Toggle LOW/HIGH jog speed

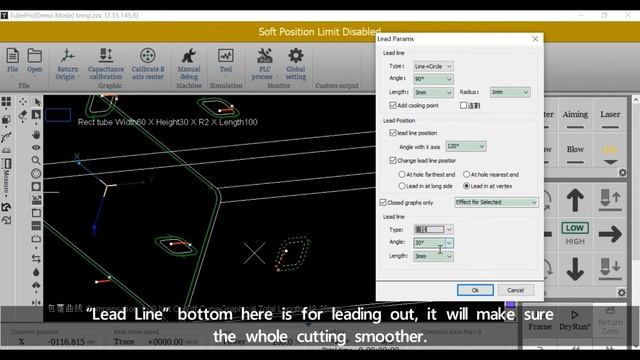(575, 234)
